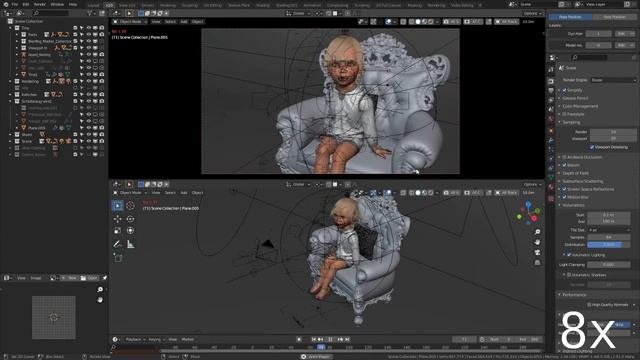
Task: Select the Scale tool in lower viewport
Action: pos(118,231)
